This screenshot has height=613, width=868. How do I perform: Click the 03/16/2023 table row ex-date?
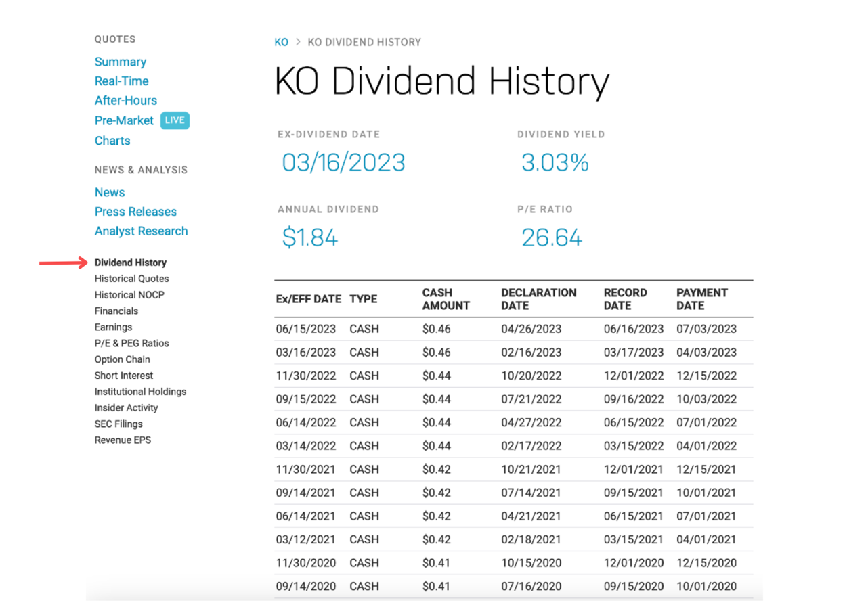coord(306,353)
